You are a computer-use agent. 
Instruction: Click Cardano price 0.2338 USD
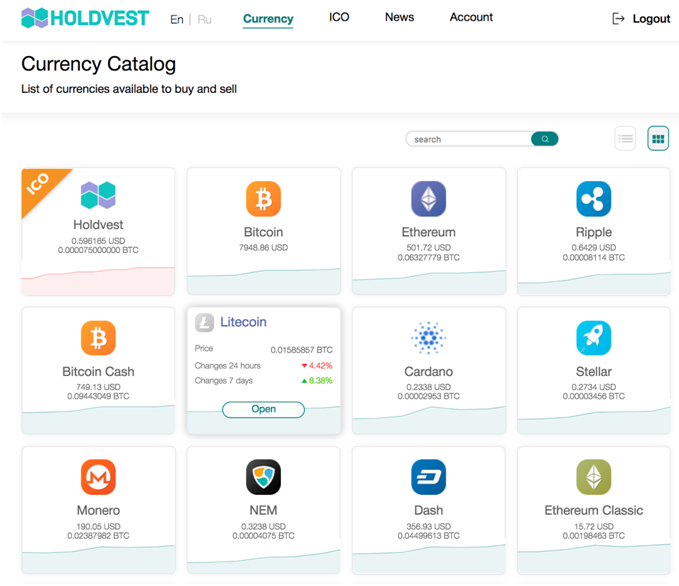(x=428, y=387)
